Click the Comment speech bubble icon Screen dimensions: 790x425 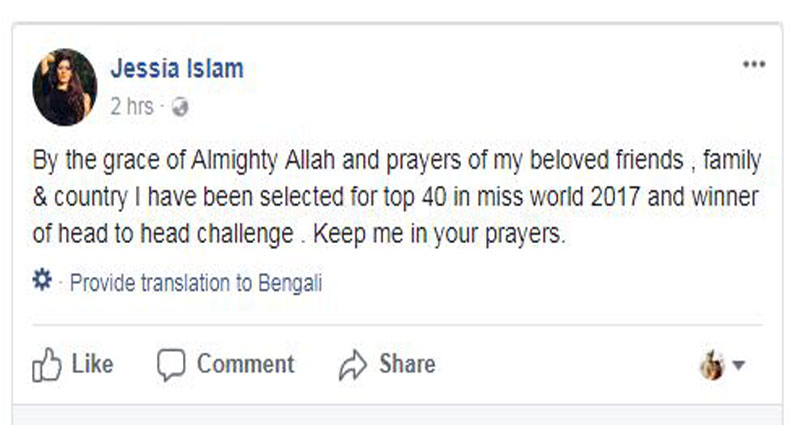click(172, 365)
